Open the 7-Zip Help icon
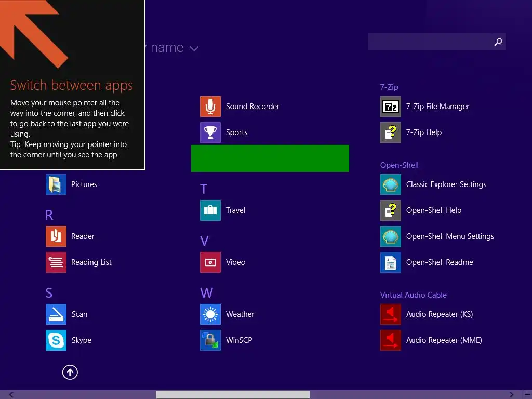Viewport: 532px width, 399px height. click(391, 132)
